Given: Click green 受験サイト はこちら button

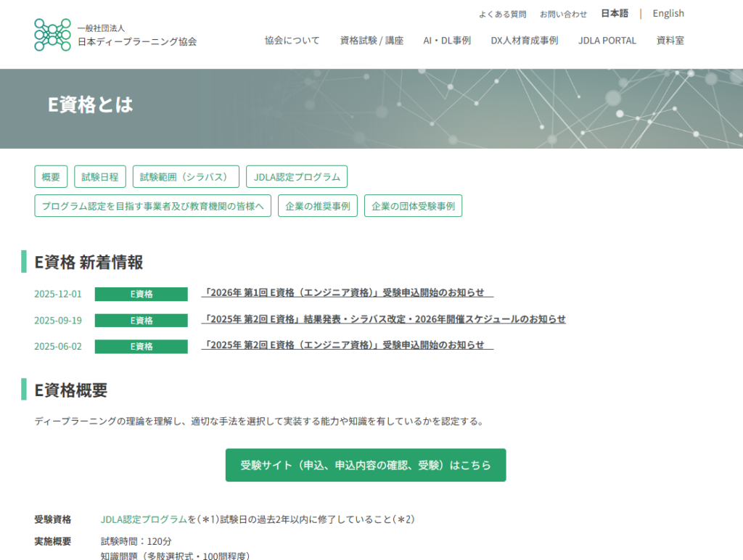Looking at the screenshot, I should point(365,465).
